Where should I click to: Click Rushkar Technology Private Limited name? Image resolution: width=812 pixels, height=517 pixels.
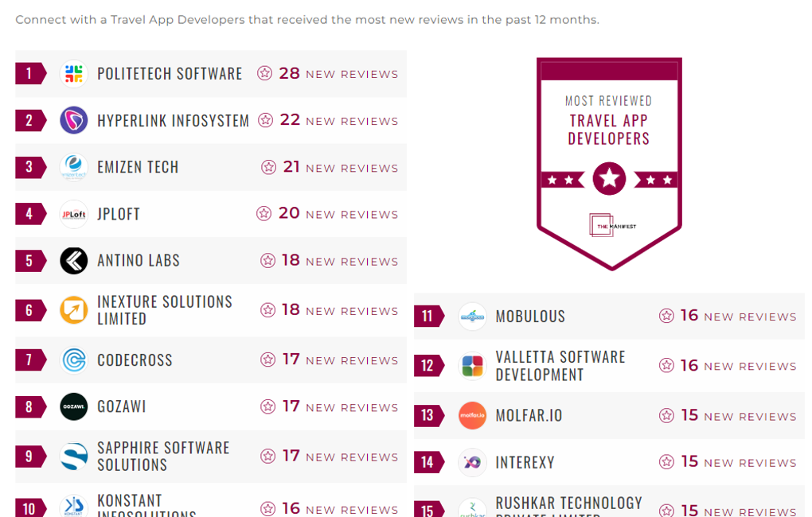tap(568, 505)
